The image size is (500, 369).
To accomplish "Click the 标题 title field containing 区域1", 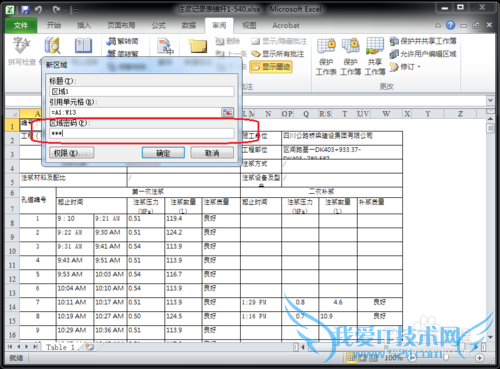I will point(142,91).
